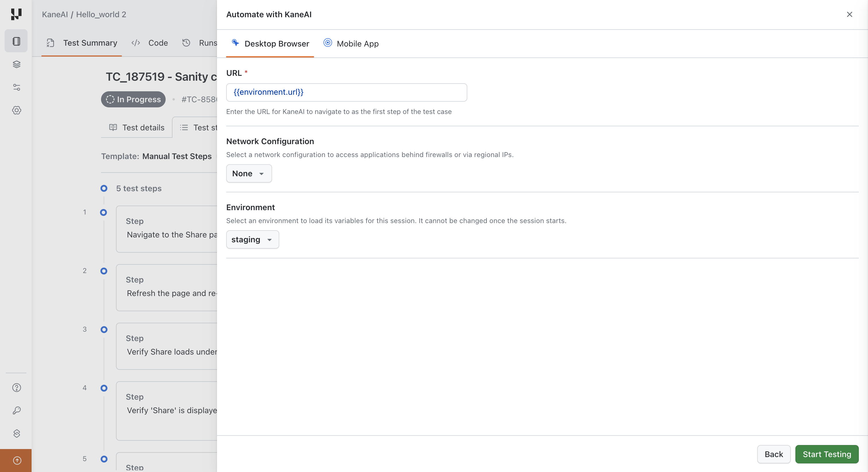Select the Test details tab
The image size is (868, 472).
coord(136,127)
